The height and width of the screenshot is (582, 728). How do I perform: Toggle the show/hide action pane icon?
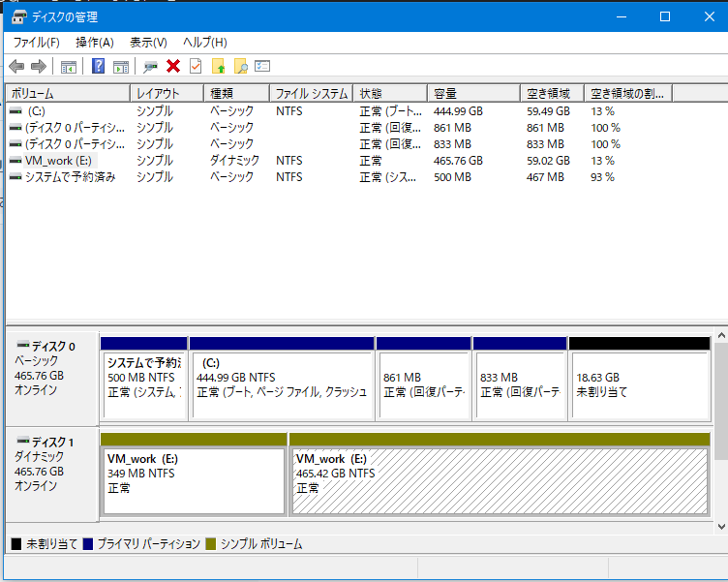click(x=121, y=67)
